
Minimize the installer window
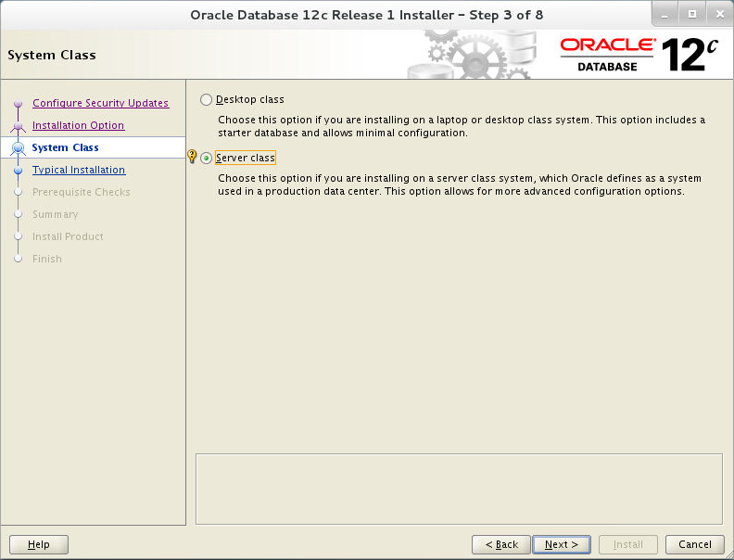(x=664, y=15)
